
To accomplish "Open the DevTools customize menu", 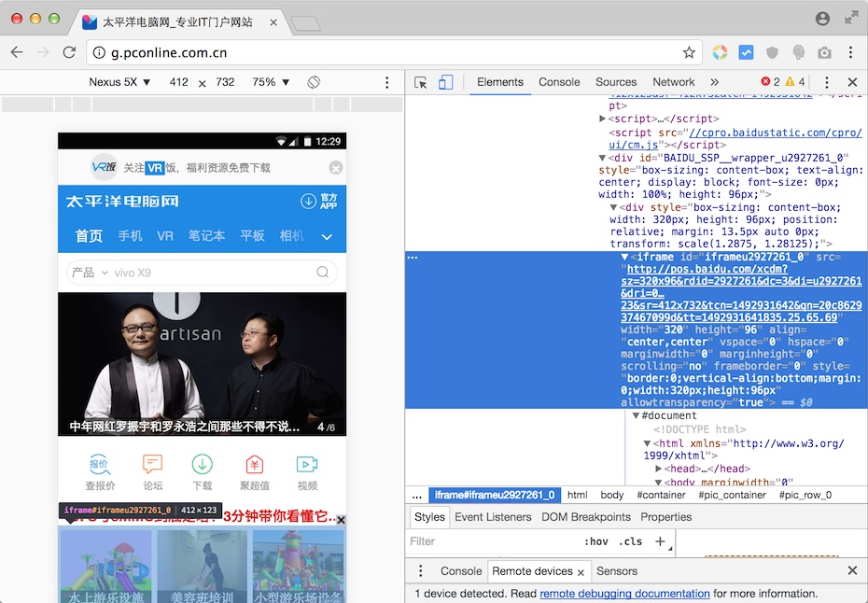I will [x=827, y=82].
